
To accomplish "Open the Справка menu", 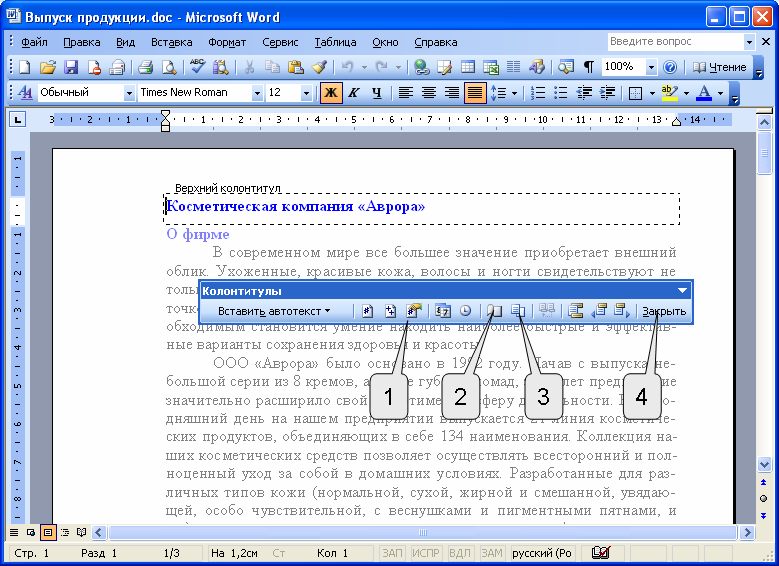I will pos(436,42).
